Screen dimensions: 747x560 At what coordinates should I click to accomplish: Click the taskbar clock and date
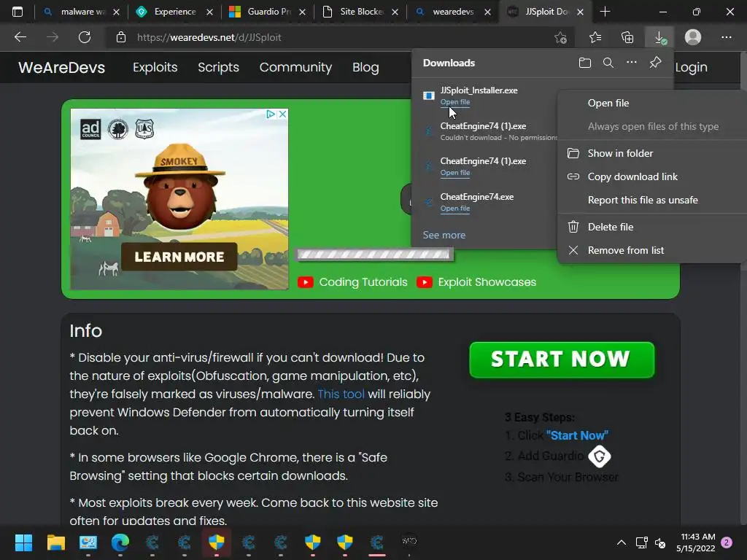pyautogui.click(x=696, y=542)
